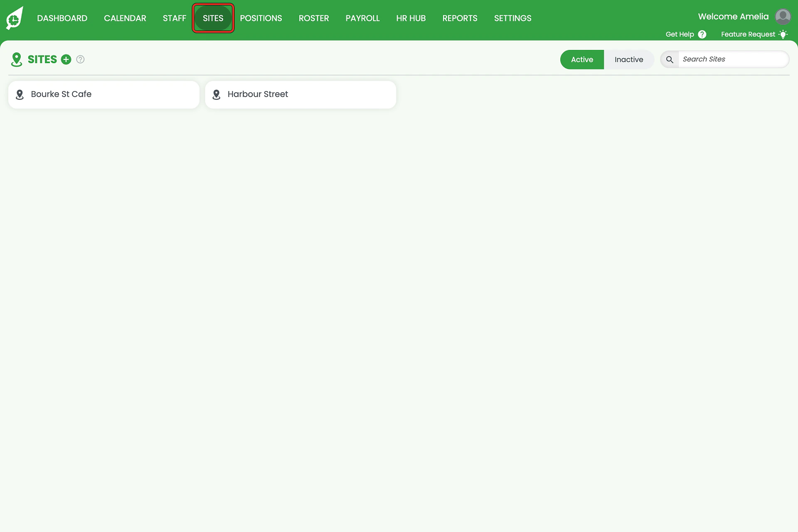Go to the Calendar page
Screen dimensions: 798x532
[125, 18]
